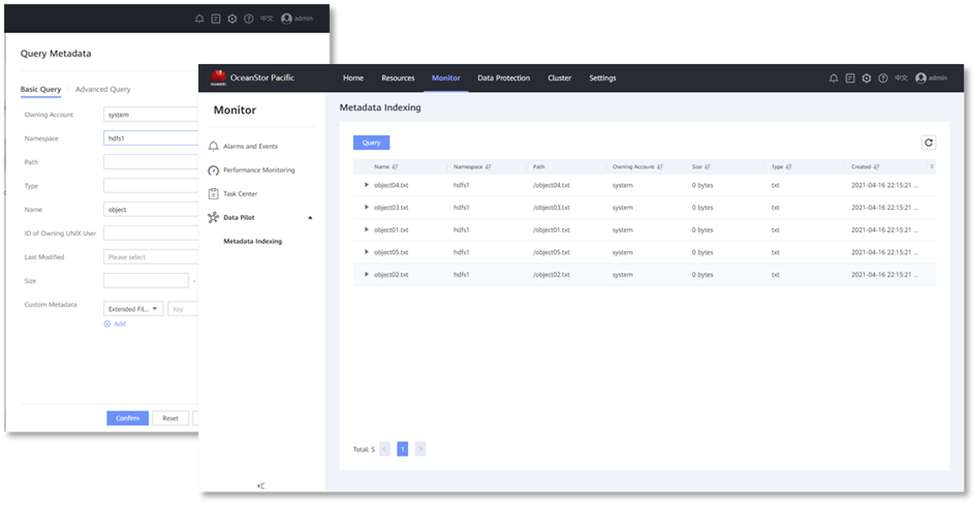Expand the object03.txt row
This screenshot has height=507, width=980.
(x=367, y=207)
